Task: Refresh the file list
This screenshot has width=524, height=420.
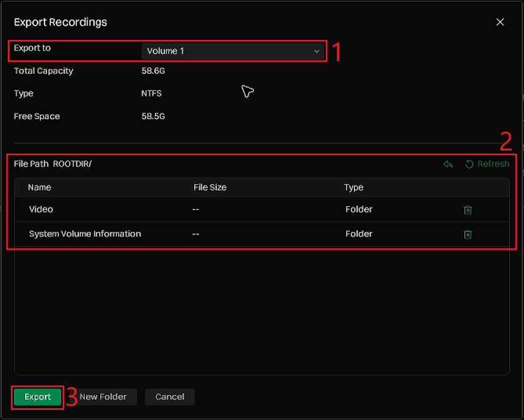Action: (x=487, y=164)
